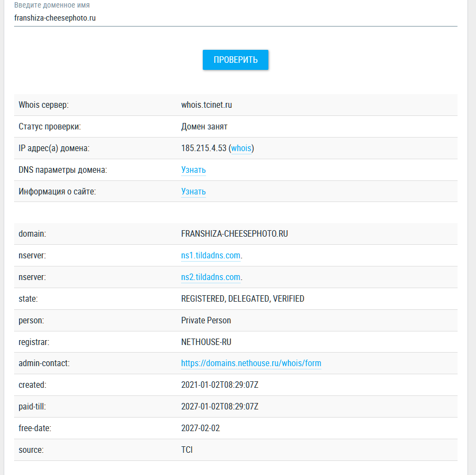Open the Узнать link for DNS параметры домена
This screenshot has width=476, height=475.
(x=194, y=170)
